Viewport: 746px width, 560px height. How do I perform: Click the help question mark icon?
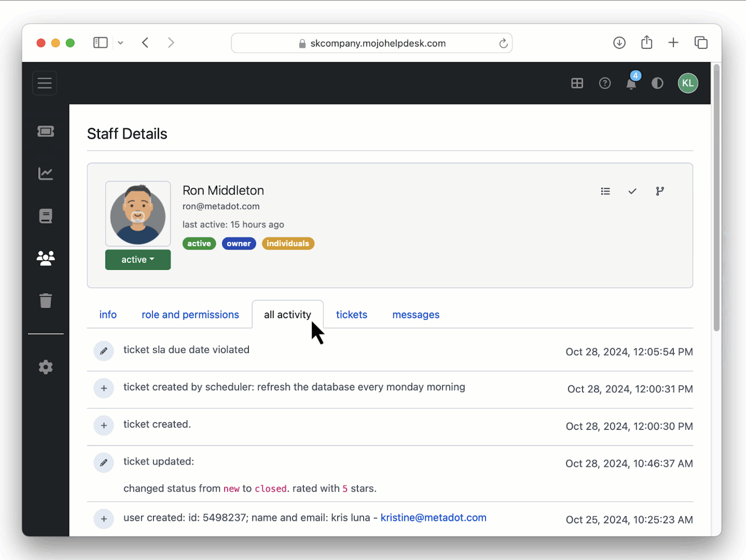tap(605, 83)
